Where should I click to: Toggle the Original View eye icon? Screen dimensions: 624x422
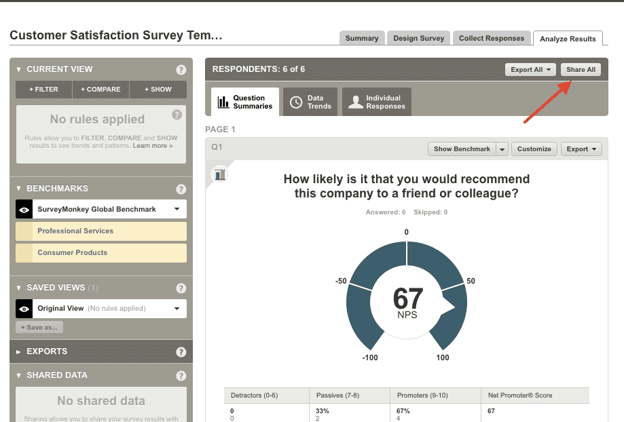pos(24,309)
